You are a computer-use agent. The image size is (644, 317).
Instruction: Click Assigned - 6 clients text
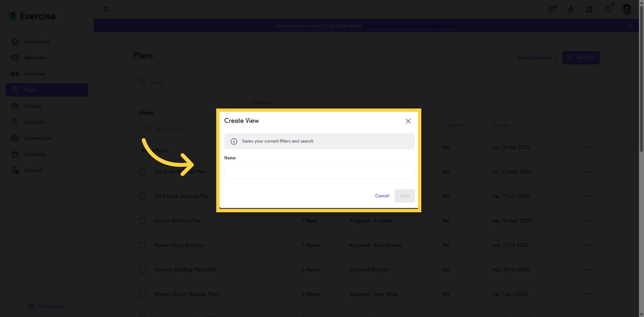[x=371, y=221]
